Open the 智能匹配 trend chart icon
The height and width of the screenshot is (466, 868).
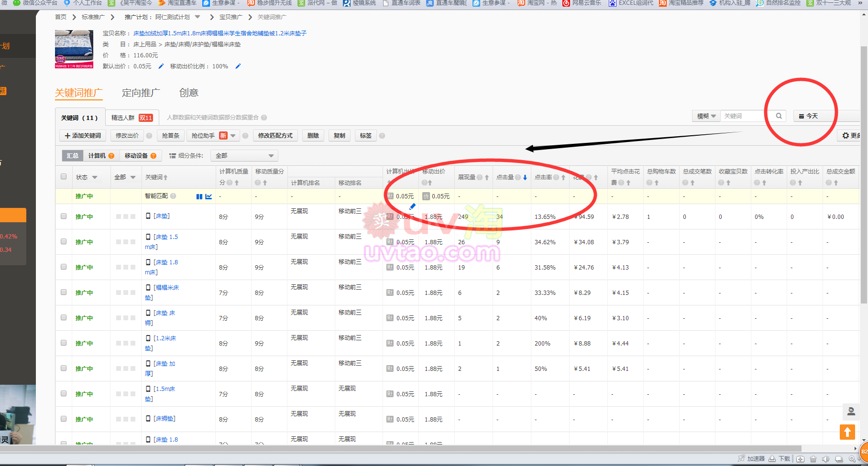tap(209, 196)
